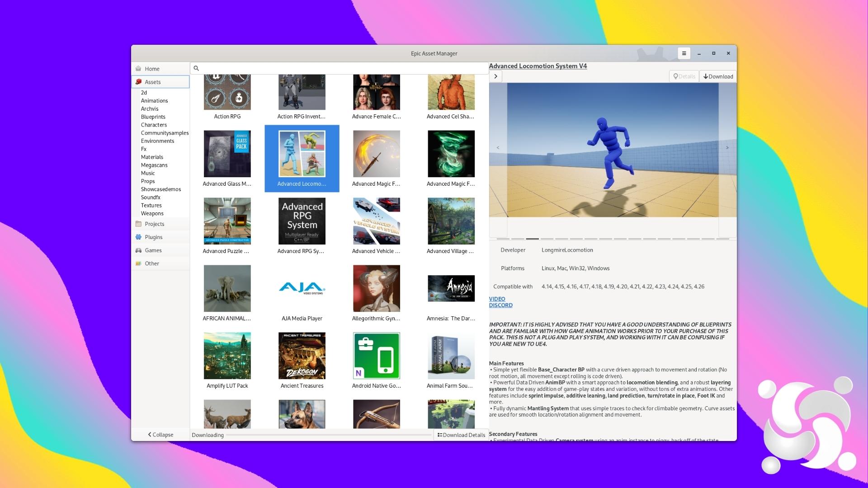This screenshot has width=868, height=488.
Task: Filter assets by Animations category
Action: tap(154, 101)
